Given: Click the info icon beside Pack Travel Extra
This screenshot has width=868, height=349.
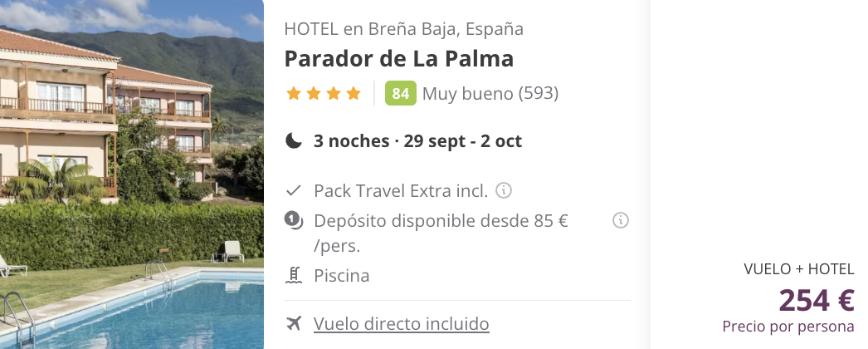Looking at the screenshot, I should tap(503, 190).
